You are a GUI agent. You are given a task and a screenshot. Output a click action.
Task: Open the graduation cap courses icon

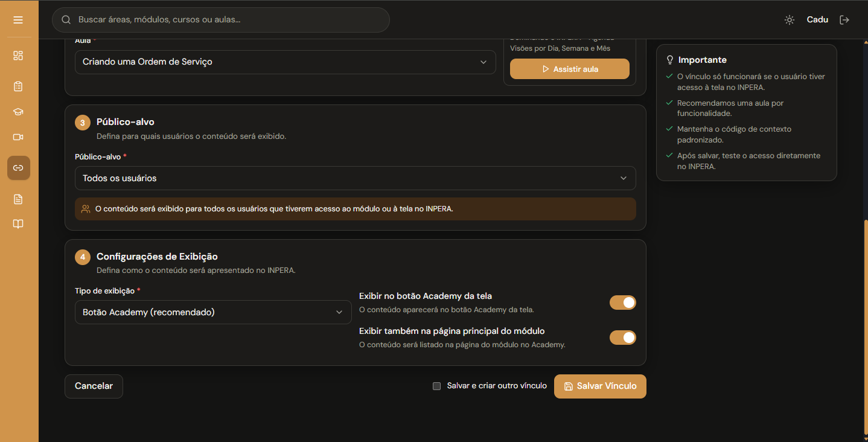(x=18, y=112)
